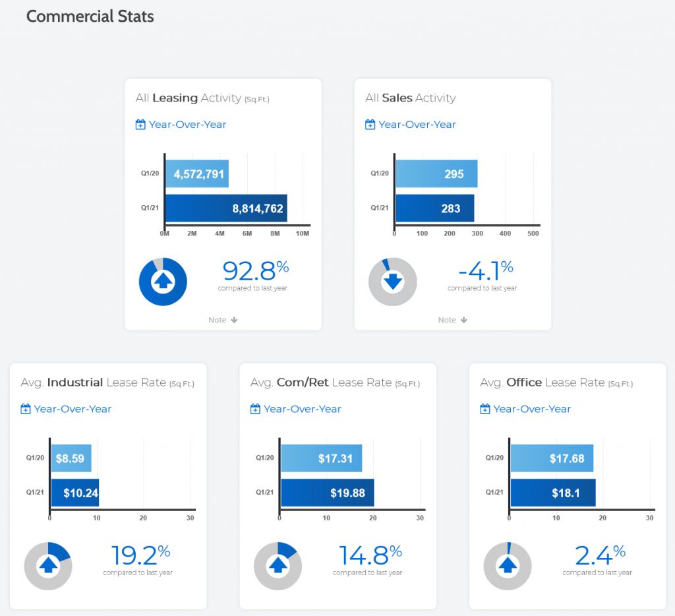The image size is (675, 616).
Task: Click the $19.88 Com/Ret lease rate bar
Action: (327, 493)
